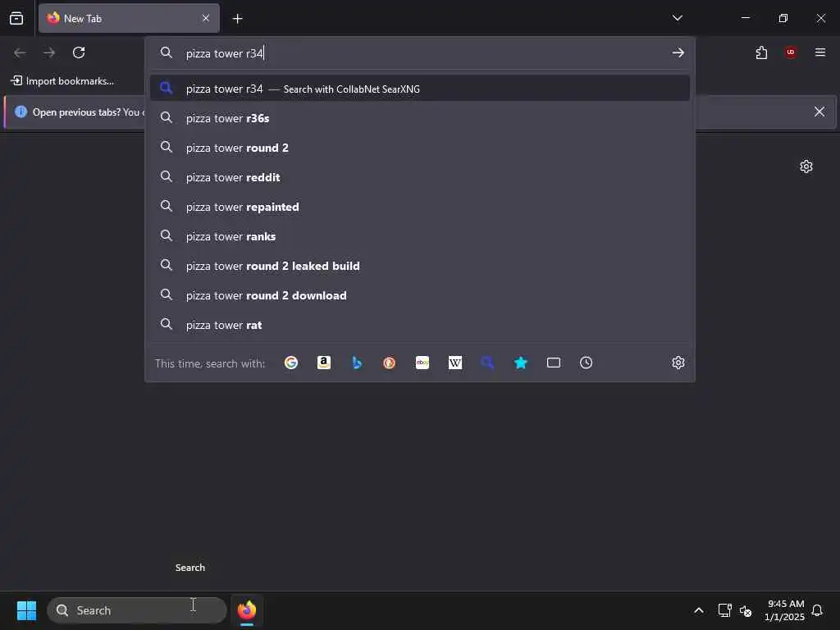Image resolution: width=840 pixels, height=630 pixels.
Task: Reload the current page
Action: 79,52
